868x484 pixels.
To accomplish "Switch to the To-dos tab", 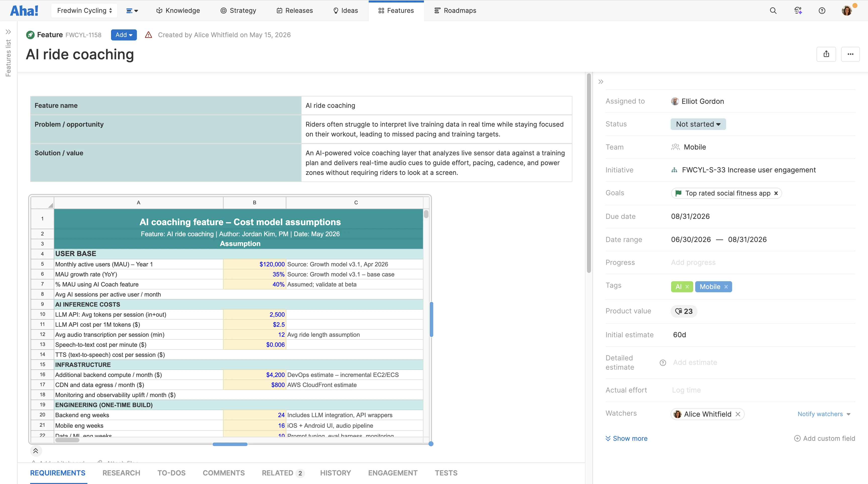I will click(172, 473).
